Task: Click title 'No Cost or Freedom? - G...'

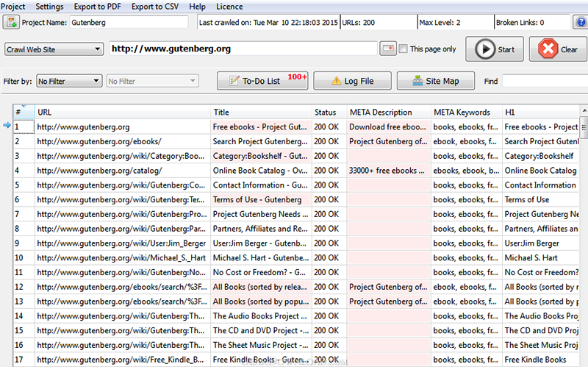Action: [262, 272]
